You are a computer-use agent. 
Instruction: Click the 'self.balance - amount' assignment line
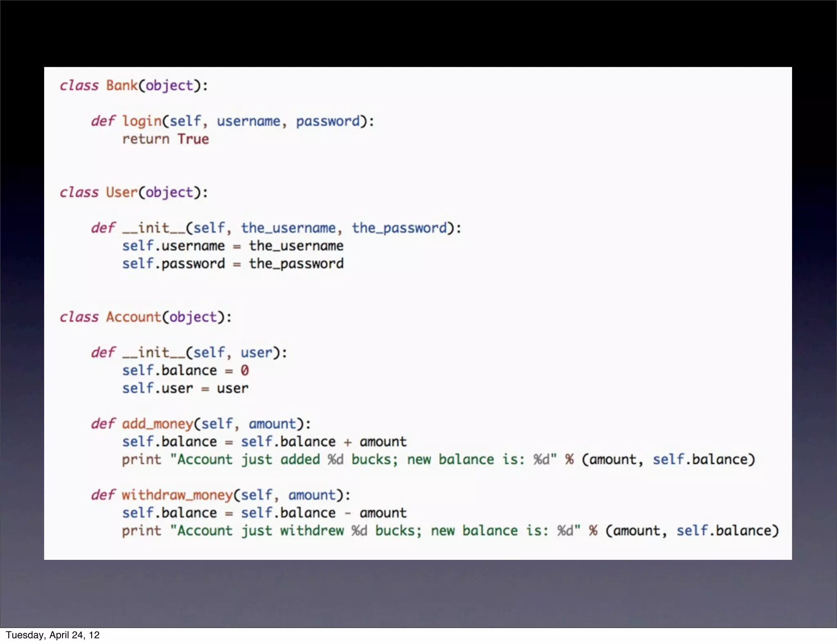(x=264, y=513)
